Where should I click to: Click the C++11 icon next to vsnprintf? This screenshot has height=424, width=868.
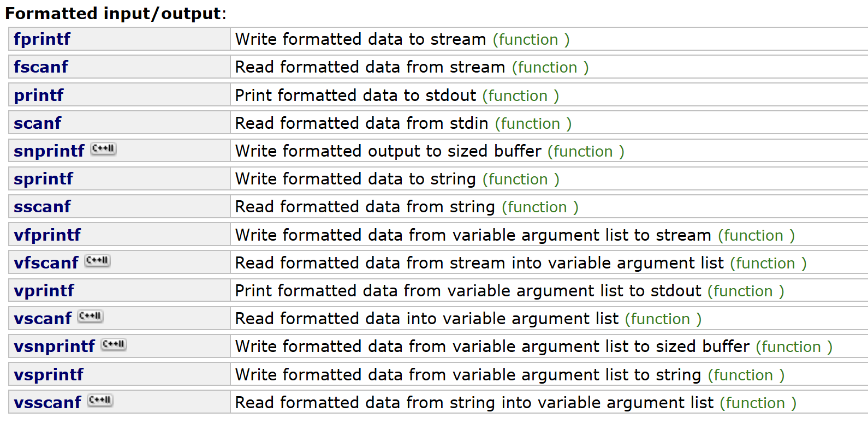(x=114, y=344)
